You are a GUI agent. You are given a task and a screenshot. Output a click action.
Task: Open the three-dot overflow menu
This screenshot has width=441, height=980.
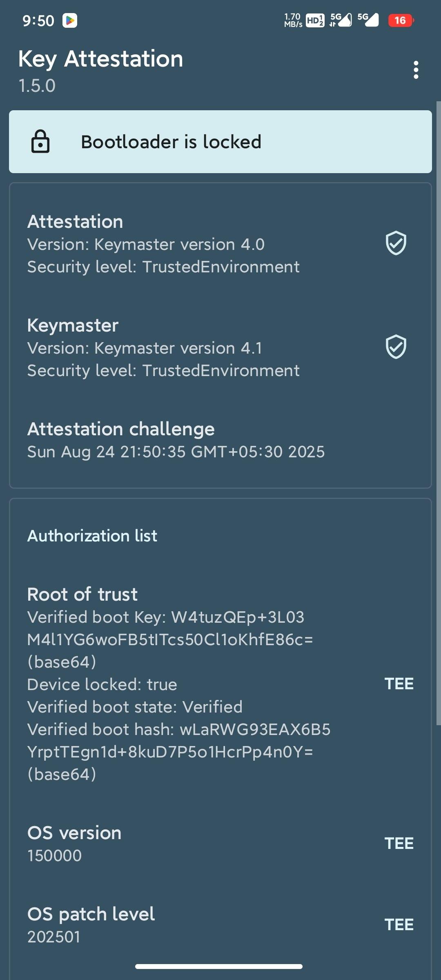[416, 70]
